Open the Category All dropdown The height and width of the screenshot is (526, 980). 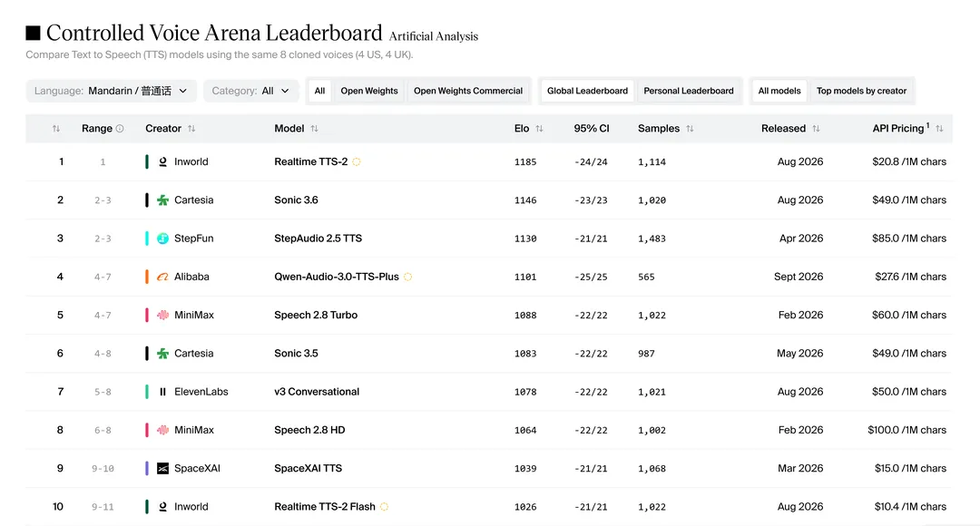(x=250, y=91)
